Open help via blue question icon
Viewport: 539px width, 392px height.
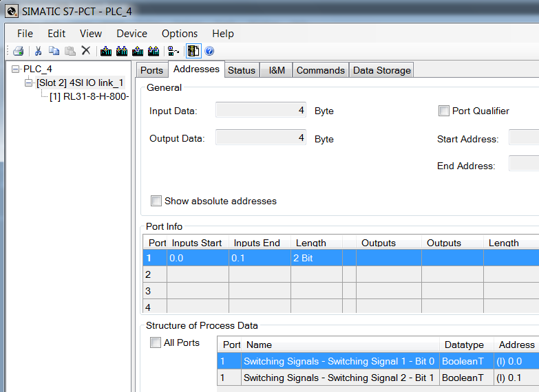pyautogui.click(x=209, y=51)
